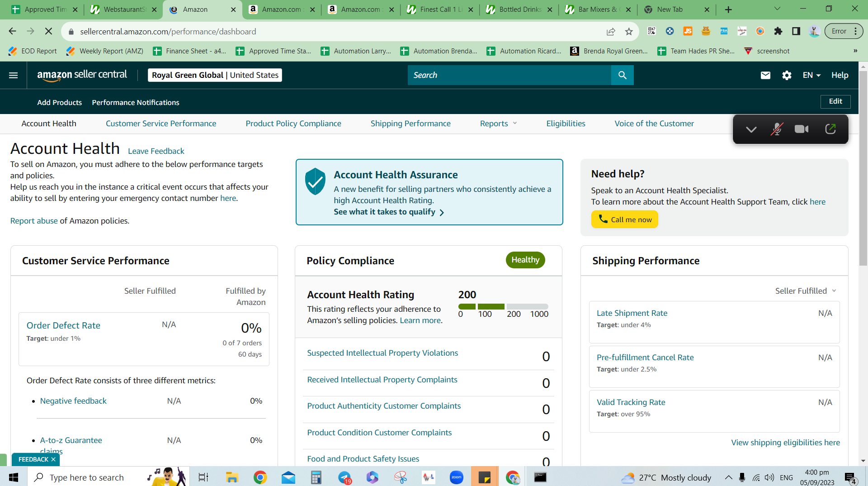Click the share page icon in address bar
The height and width of the screenshot is (486, 868).
[x=611, y=31]
